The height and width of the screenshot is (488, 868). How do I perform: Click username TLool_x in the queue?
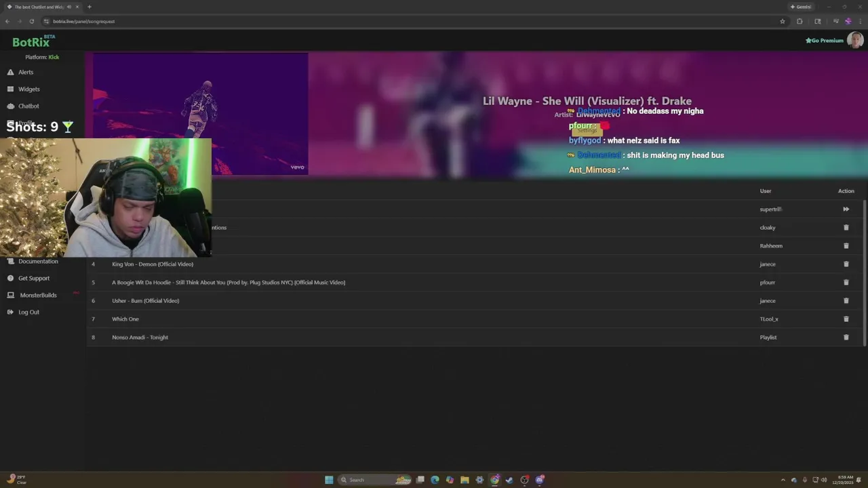pos(768,319)
